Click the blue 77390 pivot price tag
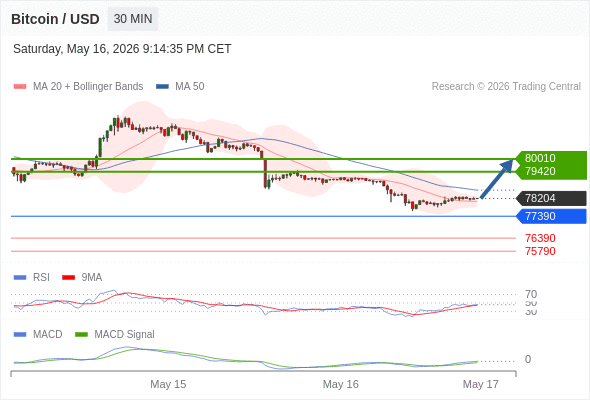590x400 pixels. point(551,216)
